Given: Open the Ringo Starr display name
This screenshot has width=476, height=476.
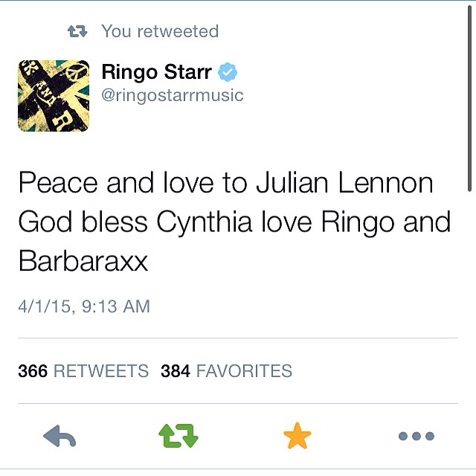Looking at the screenshot, I should click(157, 72).
